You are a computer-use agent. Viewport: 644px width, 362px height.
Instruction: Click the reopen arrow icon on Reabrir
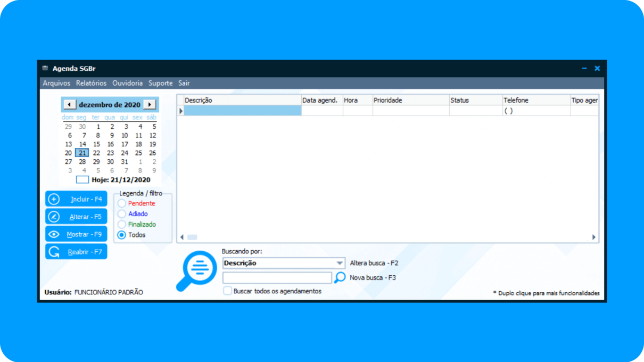54,252
